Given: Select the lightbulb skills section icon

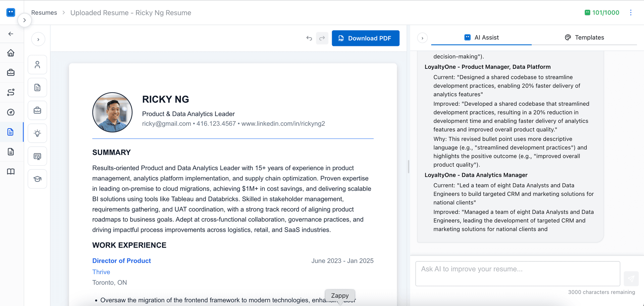Looking at the screenshot, I should (37, 133).
